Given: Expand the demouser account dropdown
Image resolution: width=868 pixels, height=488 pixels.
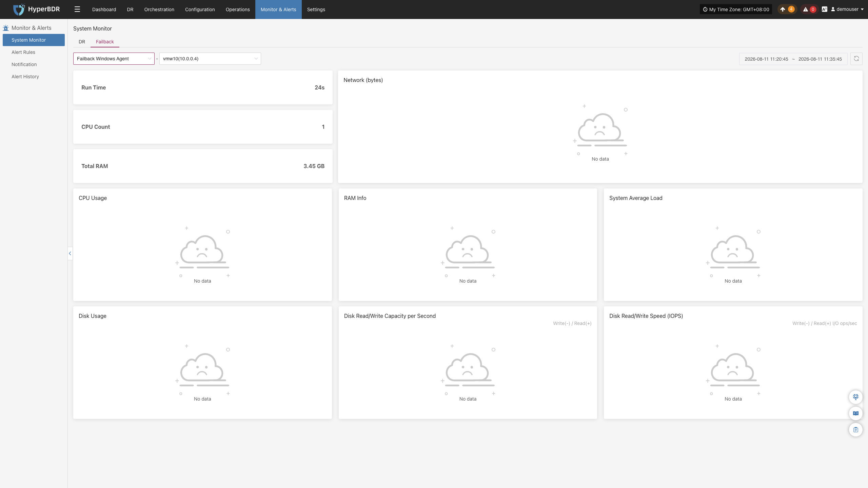Looking at the screenshot, I should (x=847, y=9).
